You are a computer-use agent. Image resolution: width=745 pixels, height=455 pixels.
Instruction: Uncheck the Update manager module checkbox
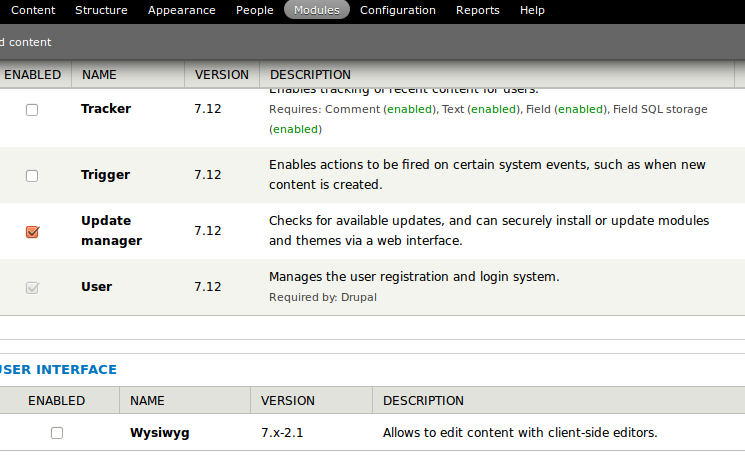point(32,232)
